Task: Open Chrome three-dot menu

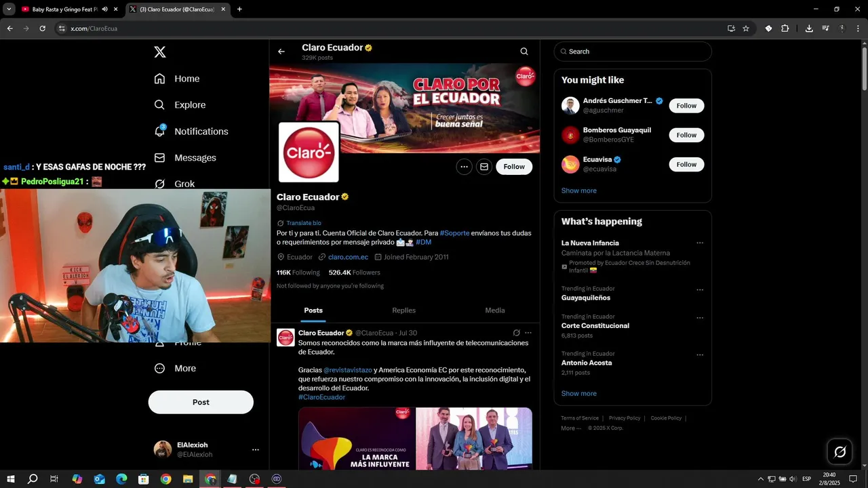Action: click(859, 28)
